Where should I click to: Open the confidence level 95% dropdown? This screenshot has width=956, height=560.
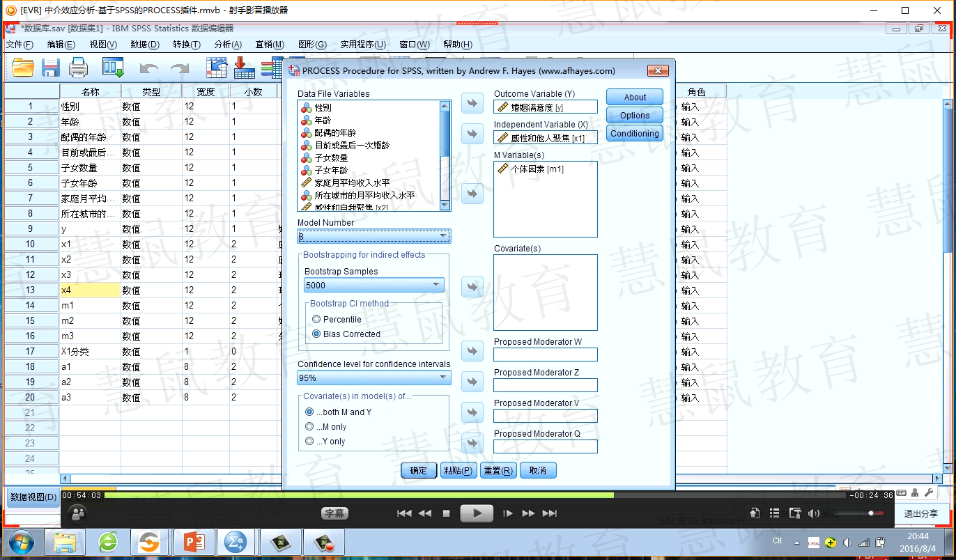(374, 378)
